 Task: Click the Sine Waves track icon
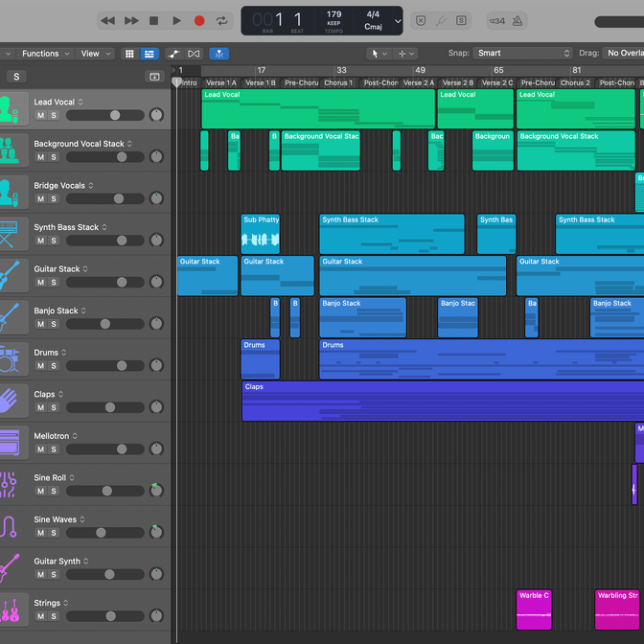point(10,526)
